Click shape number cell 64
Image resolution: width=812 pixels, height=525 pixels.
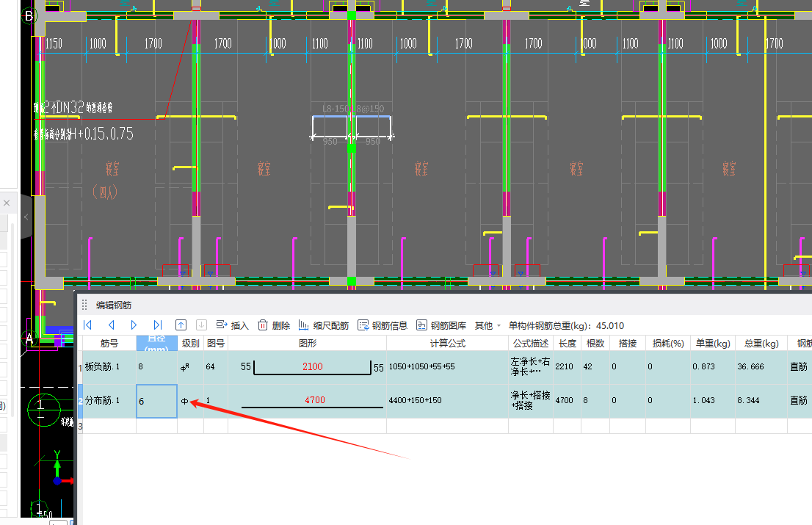(216, 367)
